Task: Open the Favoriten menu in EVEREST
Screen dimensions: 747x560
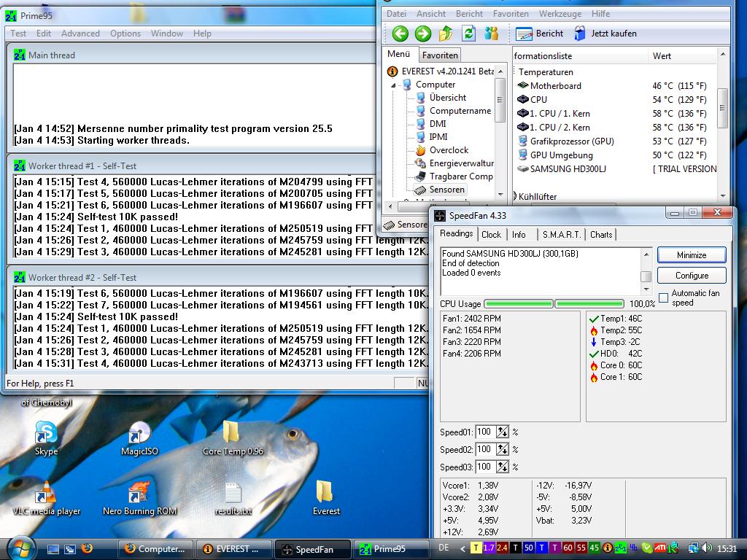Action: 511,14
